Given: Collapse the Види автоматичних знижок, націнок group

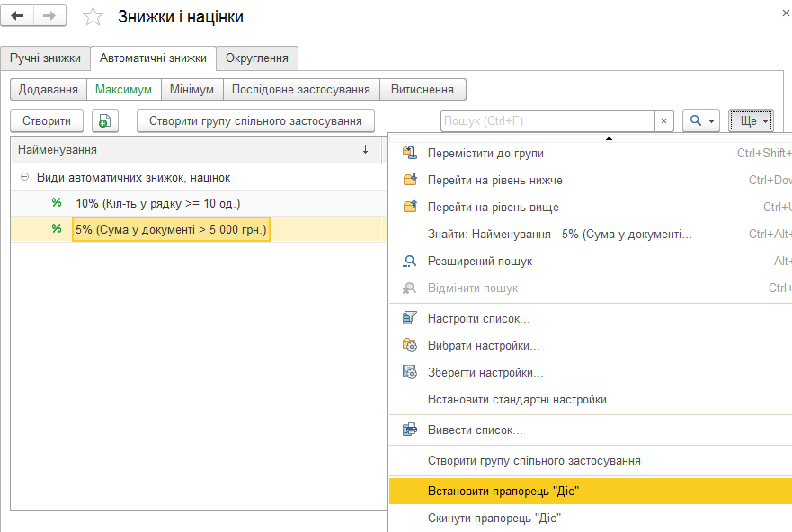Looking at the screenshot, I should [x=24, y=177].
